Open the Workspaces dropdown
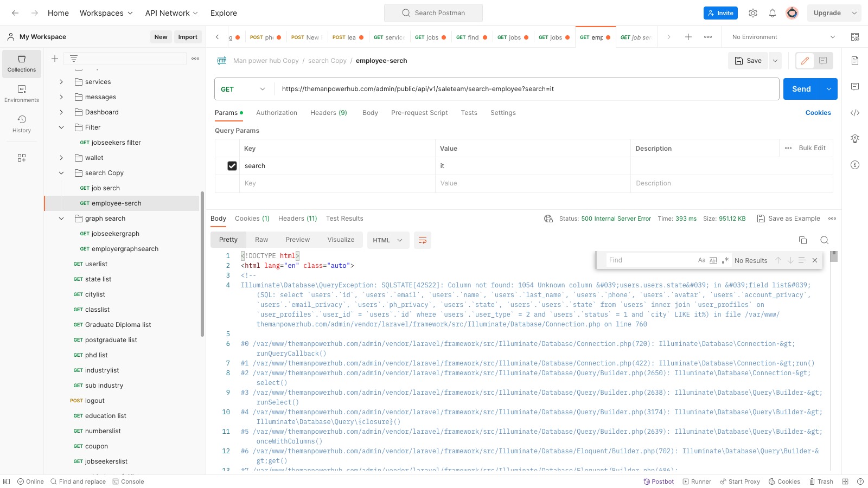 click(x=106, y=13)
